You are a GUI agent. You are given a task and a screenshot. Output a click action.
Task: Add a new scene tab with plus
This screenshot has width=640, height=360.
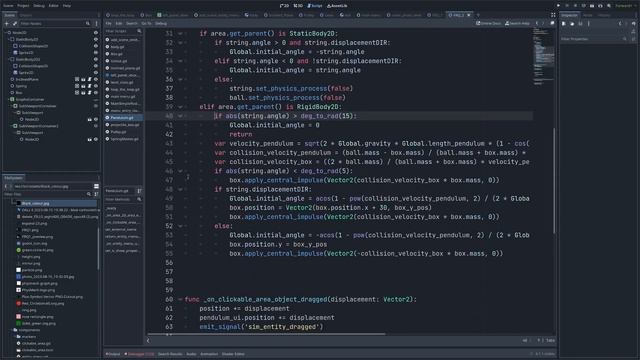click(478, 15)
